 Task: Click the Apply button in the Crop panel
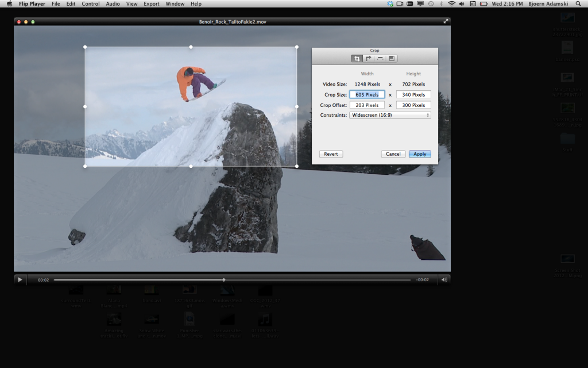point(420,154)
